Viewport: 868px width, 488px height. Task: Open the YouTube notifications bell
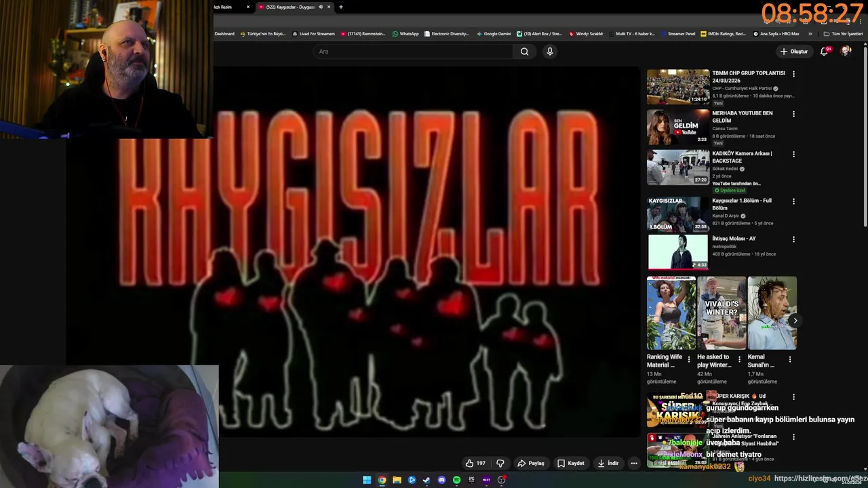pos(825,52)
